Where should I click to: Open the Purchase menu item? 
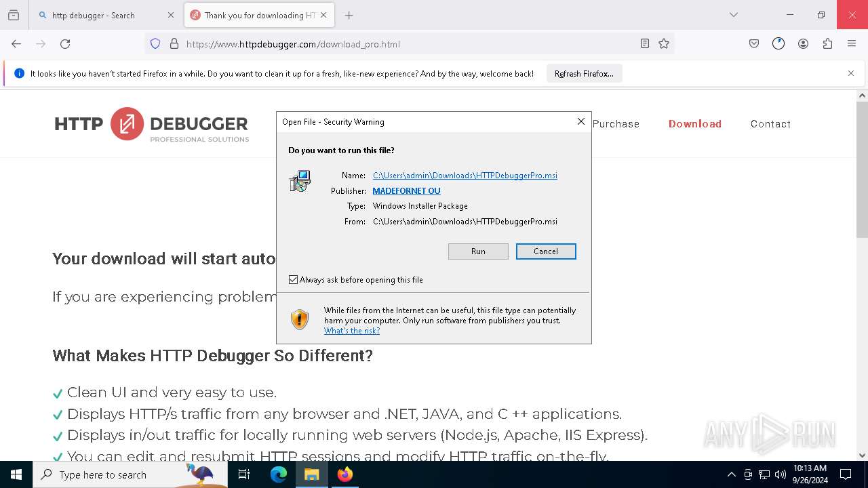point(616,124)
